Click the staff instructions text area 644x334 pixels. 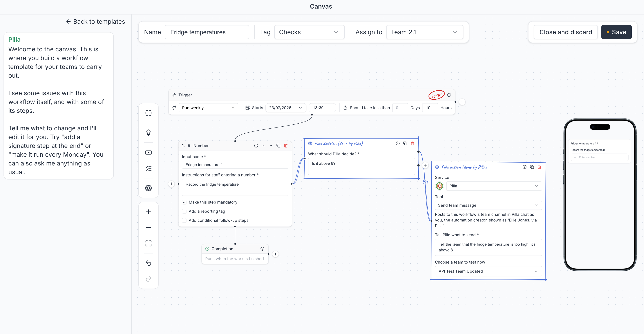[x=235, y=187]
